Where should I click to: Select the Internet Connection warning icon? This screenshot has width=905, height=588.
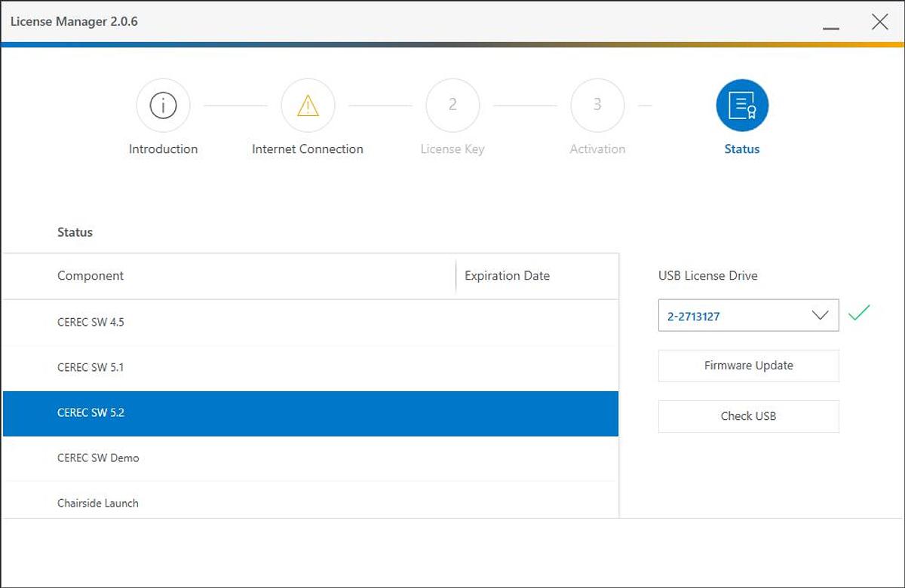coord(308,106)
